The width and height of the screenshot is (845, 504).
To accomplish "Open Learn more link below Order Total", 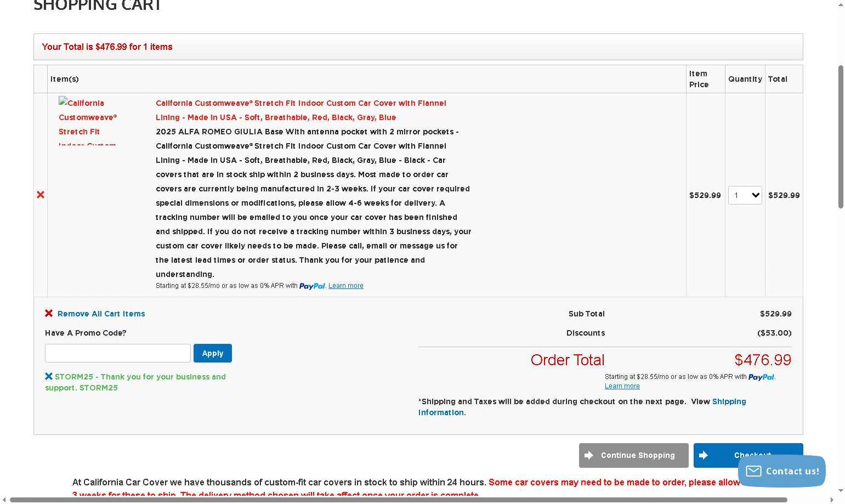I will click(x=622, y=386).
